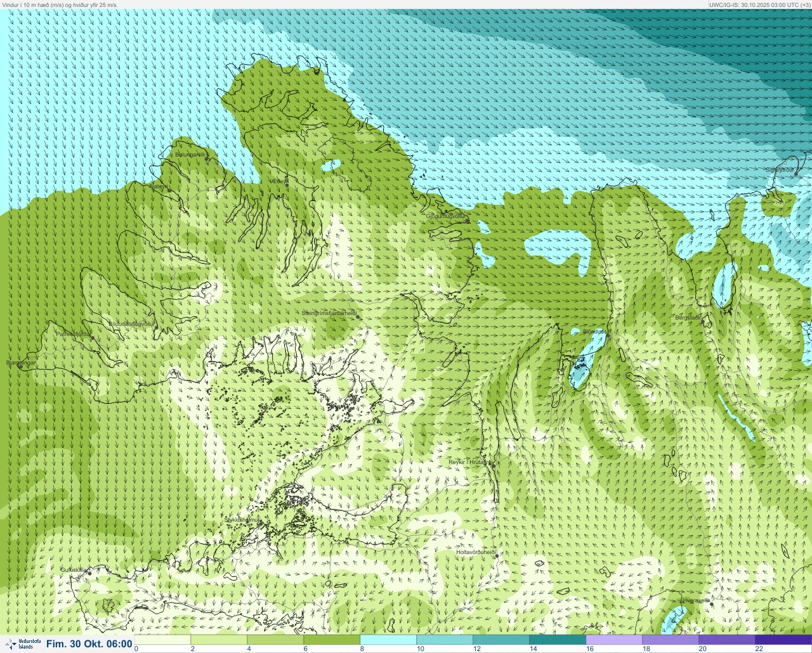Click the Hveravellir station label

pos(695,600)
